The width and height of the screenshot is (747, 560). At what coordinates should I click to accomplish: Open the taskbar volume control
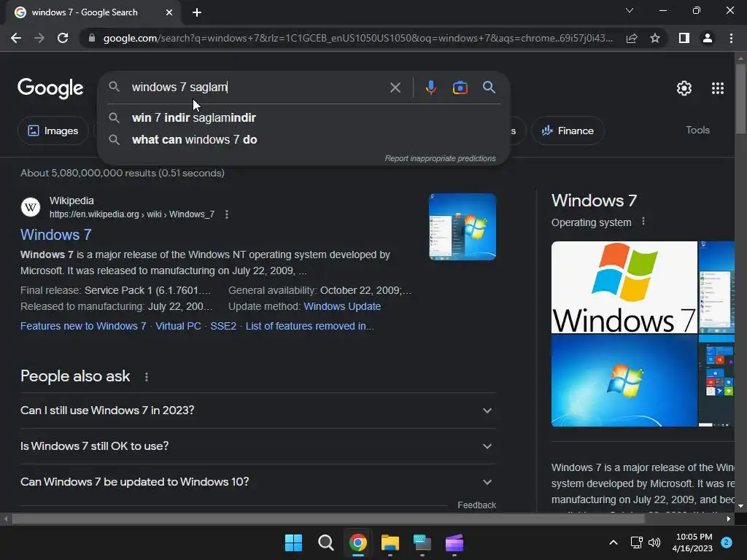(654, 542)
